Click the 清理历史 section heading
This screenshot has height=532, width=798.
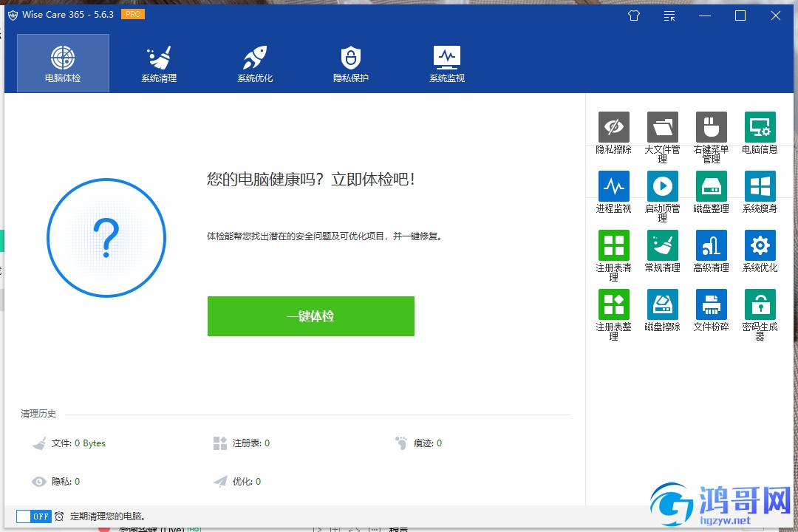(x=38, y=414)
